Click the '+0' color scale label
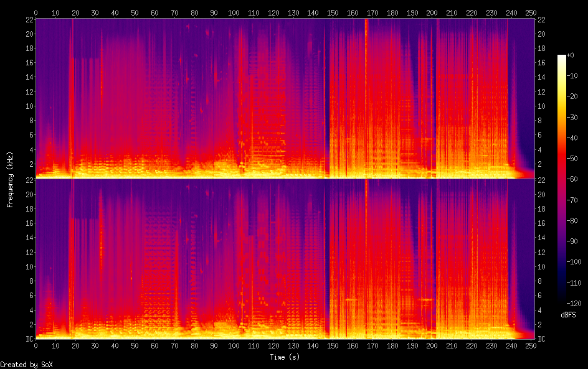Viewport: 588px width, 369px height. (x=571, y=55)
